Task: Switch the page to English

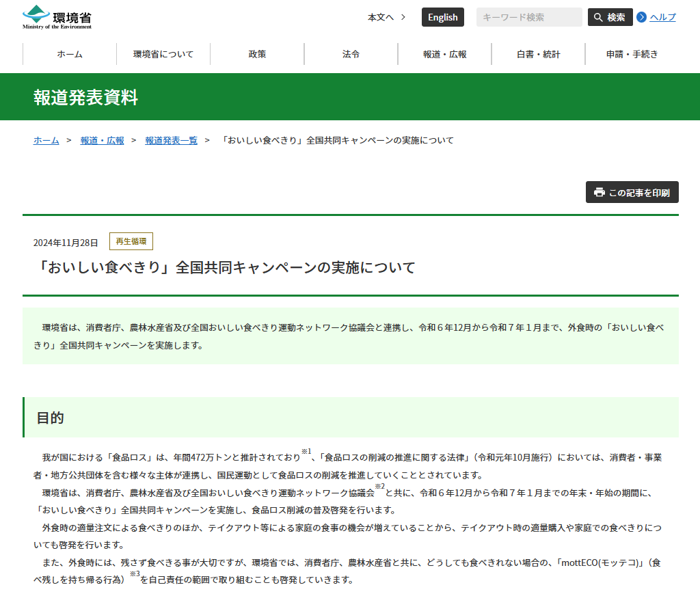Action: tap(442, 17)
